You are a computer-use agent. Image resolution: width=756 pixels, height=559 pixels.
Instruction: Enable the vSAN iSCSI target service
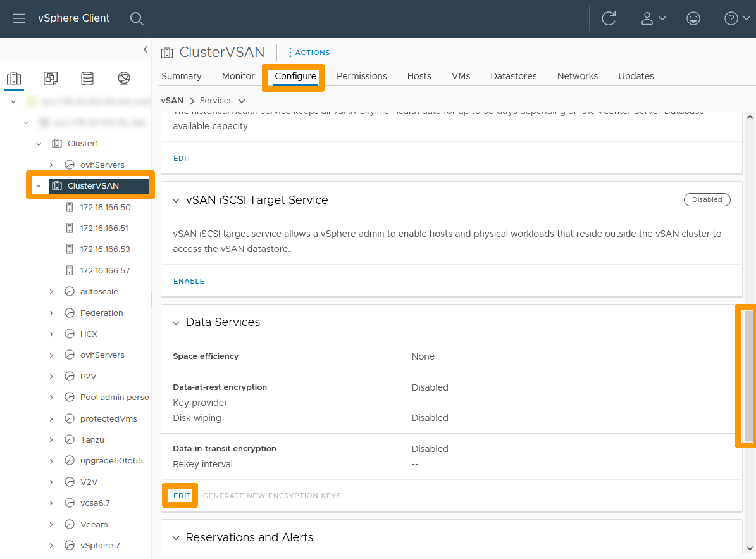(189, 280)
